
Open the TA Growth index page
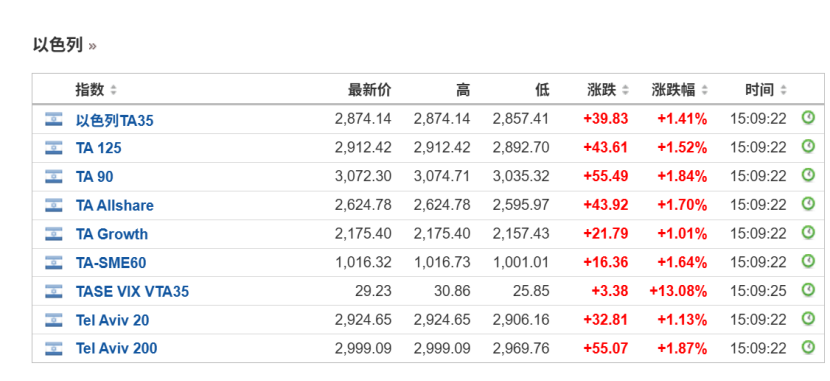pos(112,234)
